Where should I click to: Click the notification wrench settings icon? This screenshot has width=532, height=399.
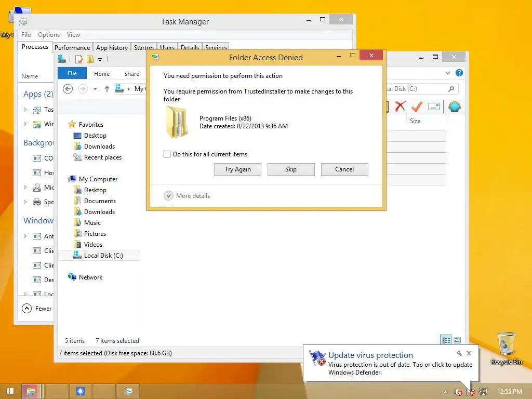click(x=459, y=353)
